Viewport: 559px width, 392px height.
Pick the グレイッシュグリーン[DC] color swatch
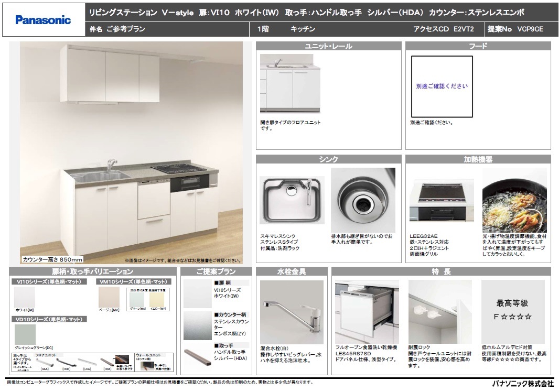tap(25, 335)
